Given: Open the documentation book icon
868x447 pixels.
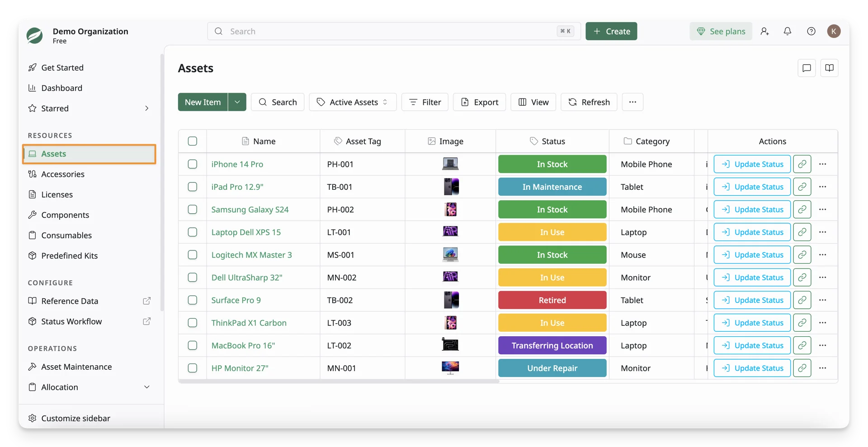Looking at the screenshot, I should (x=829, y=68).
